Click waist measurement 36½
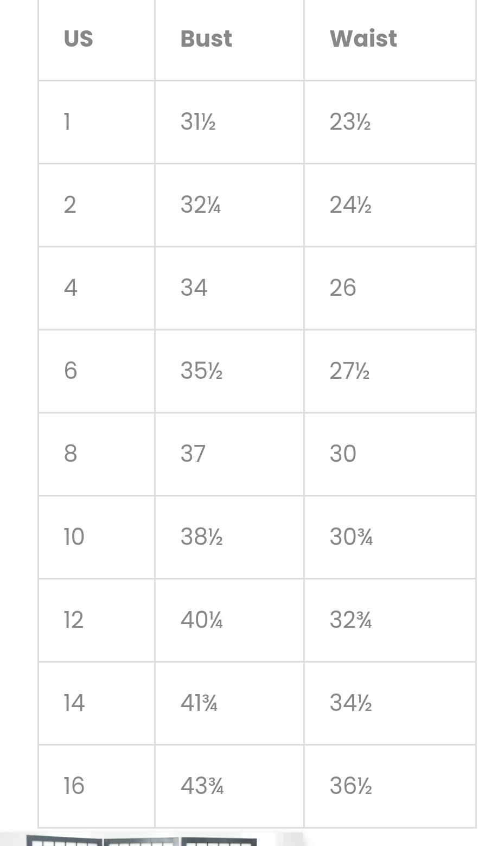 (350, 786)
